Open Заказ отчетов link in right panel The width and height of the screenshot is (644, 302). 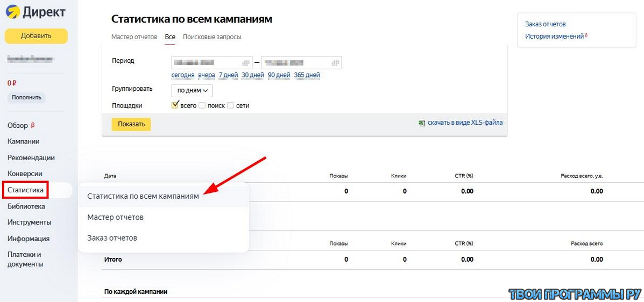click(546, 24)
